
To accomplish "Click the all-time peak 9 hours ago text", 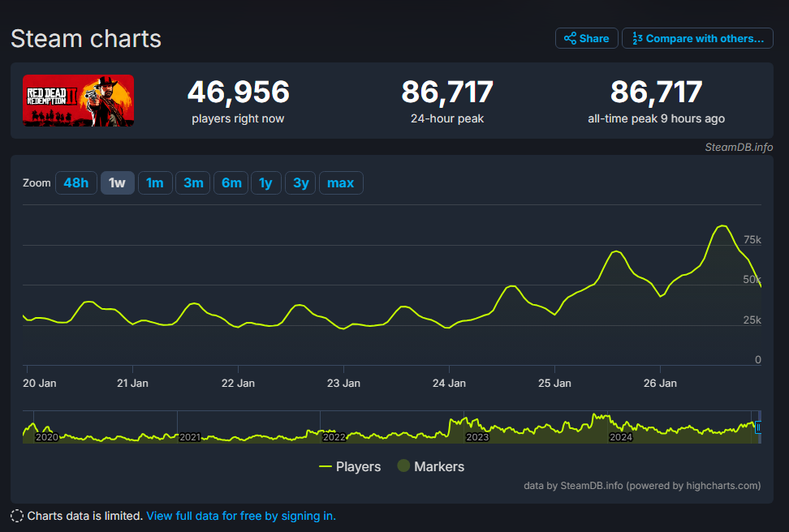I will click(656, 118).
